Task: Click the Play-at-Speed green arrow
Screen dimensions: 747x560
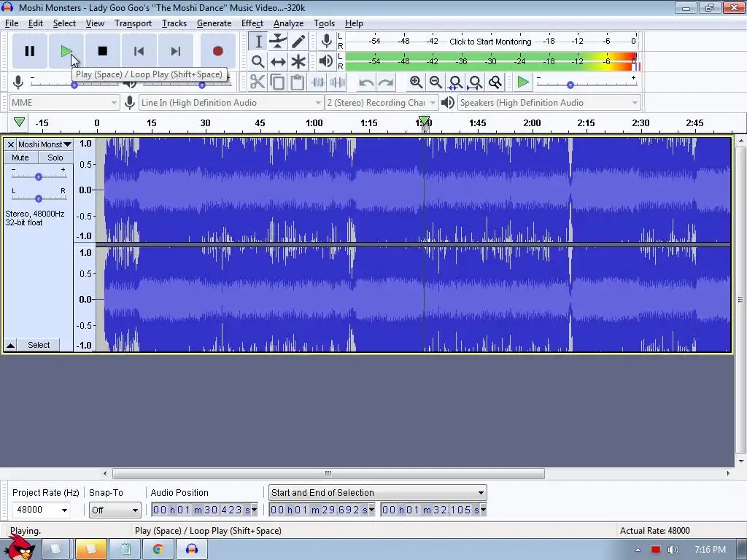Action: coord(522,82)
